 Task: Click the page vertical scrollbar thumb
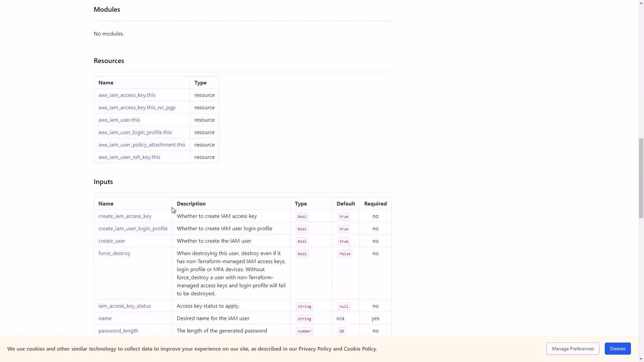(640, 178)
